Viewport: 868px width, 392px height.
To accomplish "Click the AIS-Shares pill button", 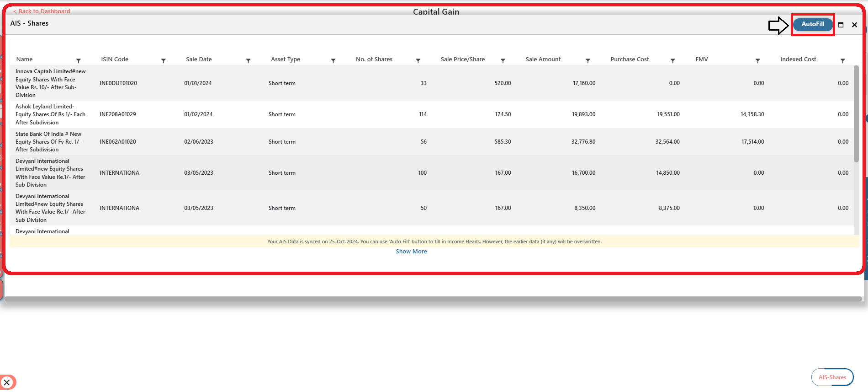I will click(x=832, y=377).
